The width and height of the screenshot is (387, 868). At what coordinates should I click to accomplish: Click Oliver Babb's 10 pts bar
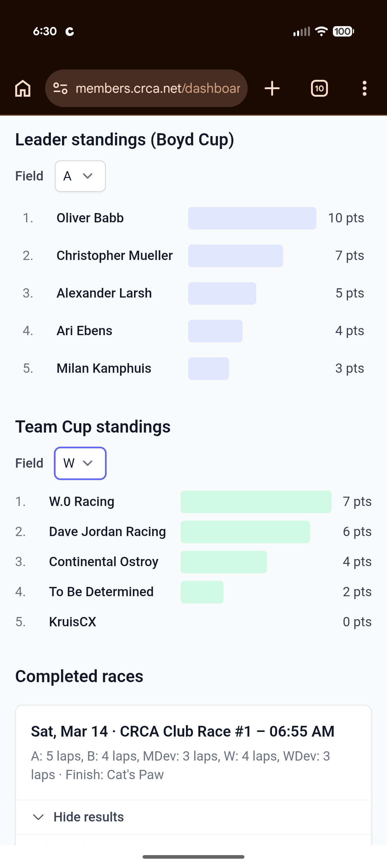252,218
